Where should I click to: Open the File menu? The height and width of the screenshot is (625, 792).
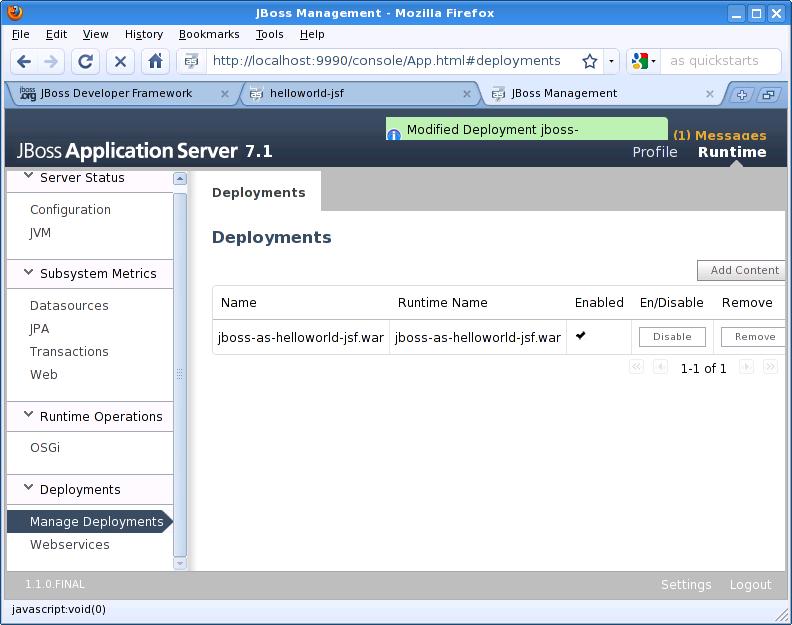pos(20,34)
